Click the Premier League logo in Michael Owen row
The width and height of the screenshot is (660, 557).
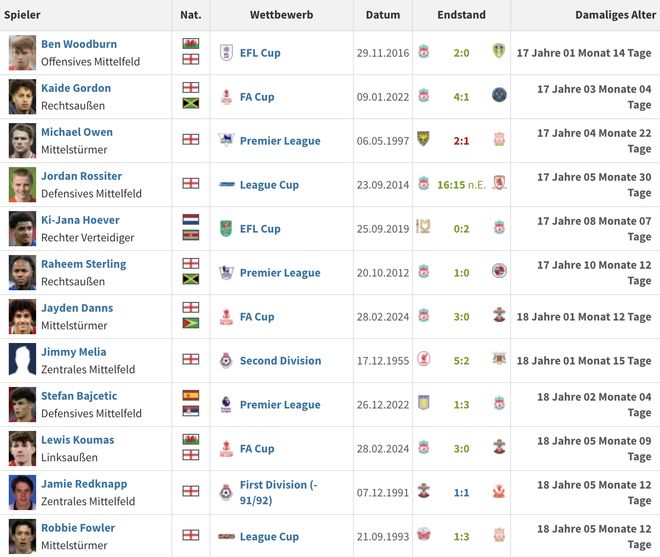[226, 139]
